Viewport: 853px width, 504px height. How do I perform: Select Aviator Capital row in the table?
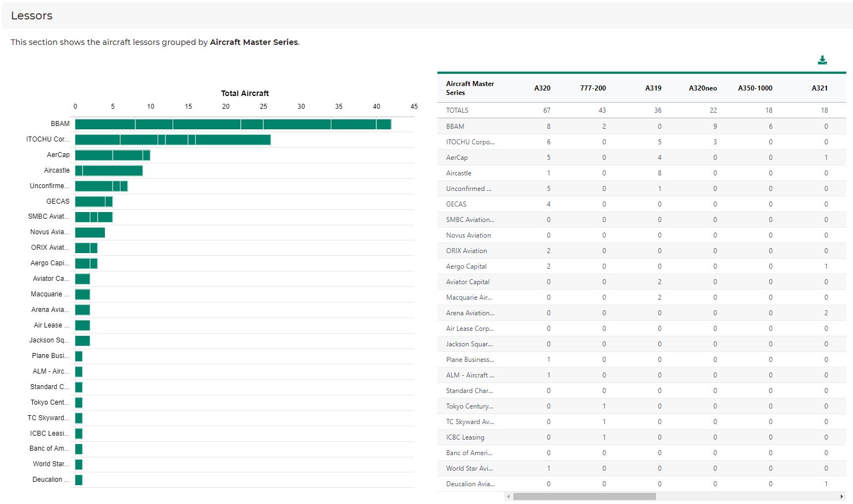tap(642, 282)
